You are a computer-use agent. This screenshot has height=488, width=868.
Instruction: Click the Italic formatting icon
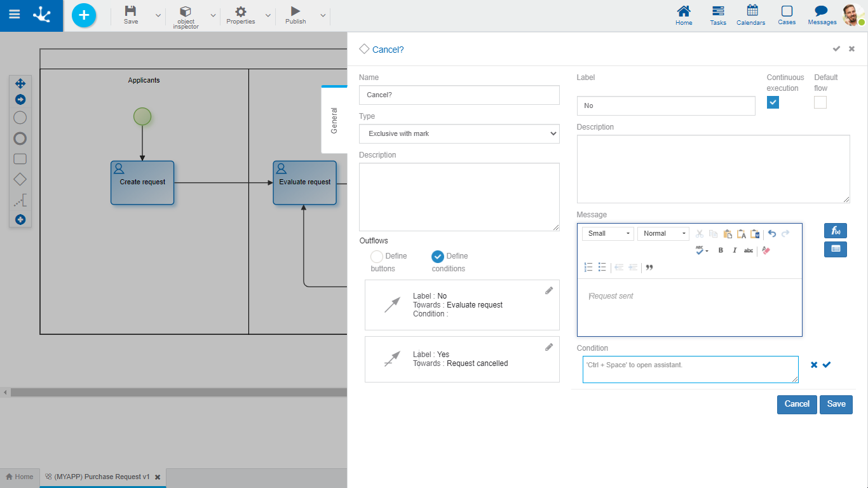tap(735, 250)
